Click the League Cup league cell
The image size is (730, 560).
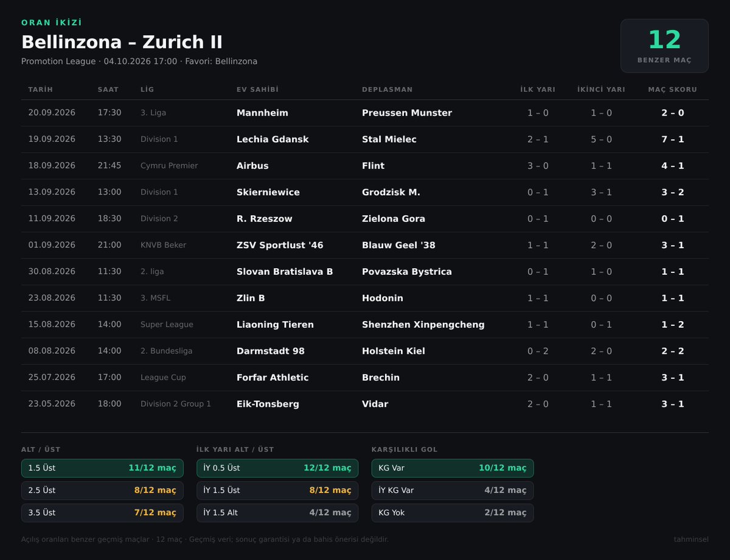pos(163,378)
